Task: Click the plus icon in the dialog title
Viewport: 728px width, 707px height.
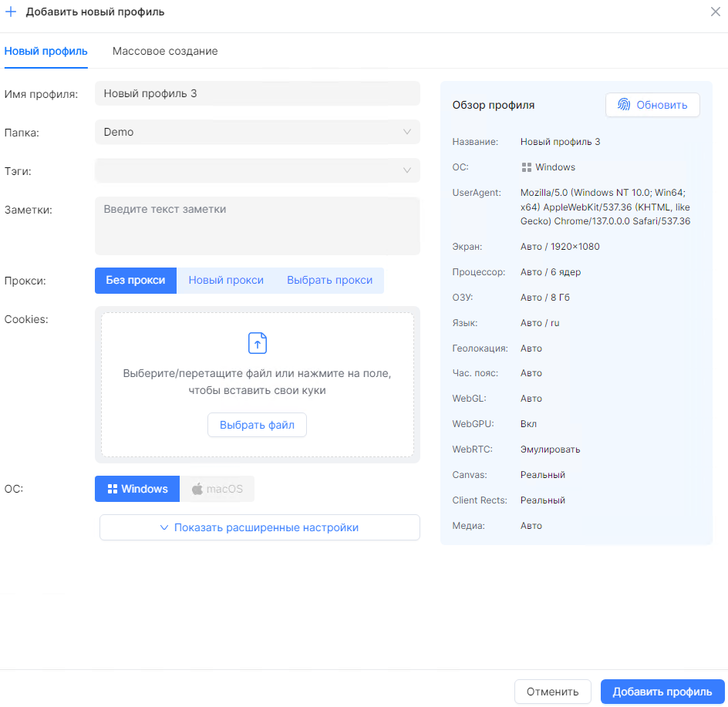Action: click(x=11, y=12)
